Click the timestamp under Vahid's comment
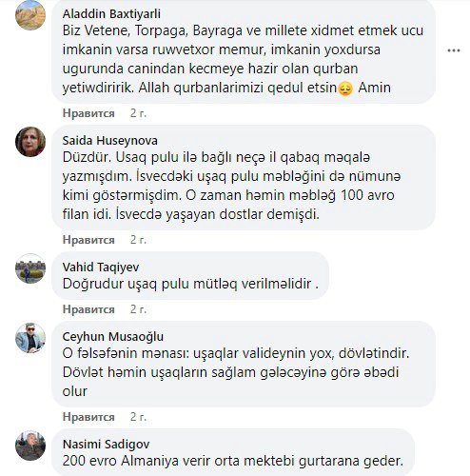Viewport: 470px width, 476px height. 138,309
